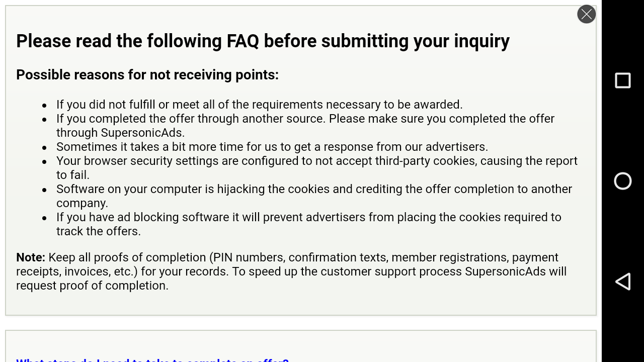The height and width of the screenshot is (362, 644).
Task: Tap the 'ad blocking software' bullet text
Action: [308, 217]
